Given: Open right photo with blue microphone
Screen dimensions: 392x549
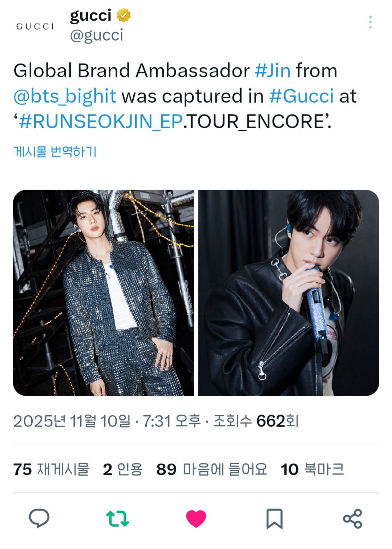Looking at the screenshot, I should (288, 293).
